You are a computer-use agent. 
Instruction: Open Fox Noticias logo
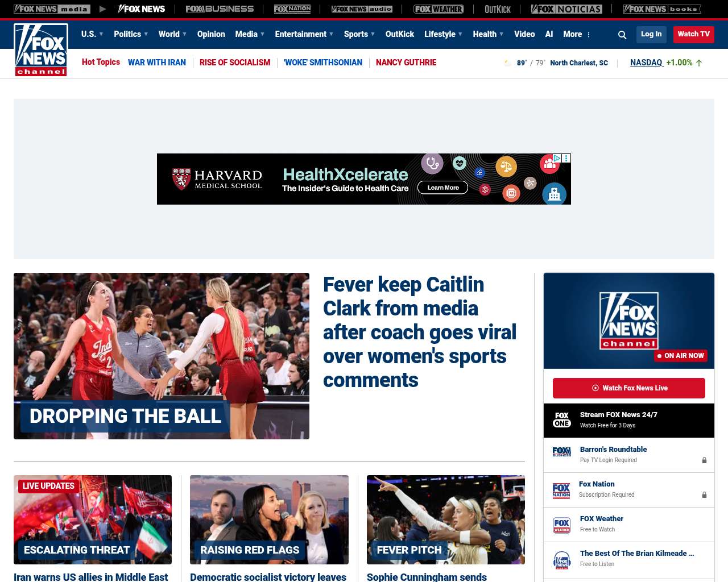pos(566,9)
